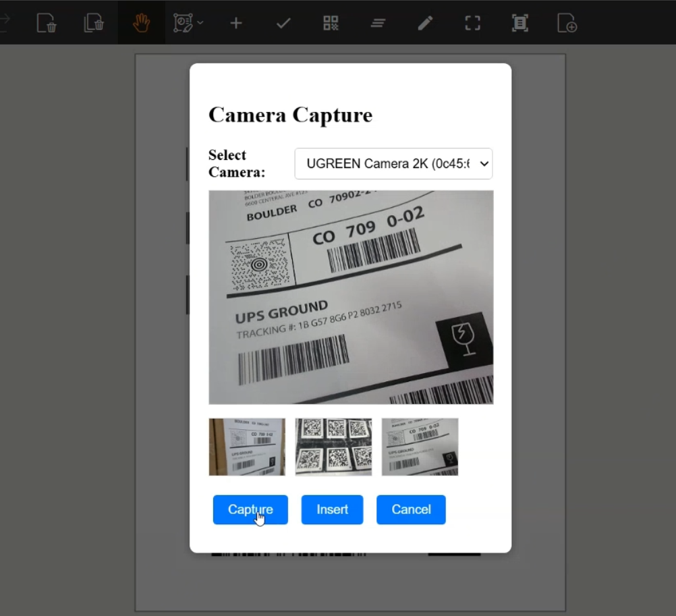Click the delete all pages icon
The width and height of the screenshot is (676, 616).
point(94,23)
